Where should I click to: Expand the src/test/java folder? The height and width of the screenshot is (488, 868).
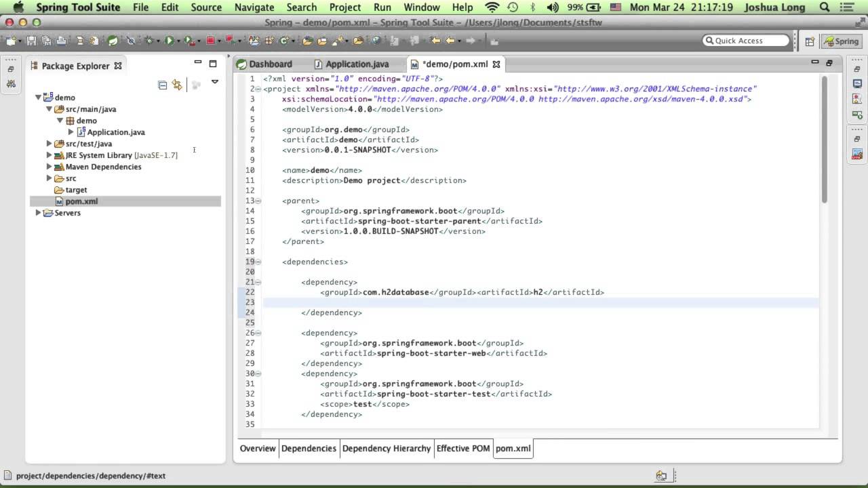click(x=50, y=144)
